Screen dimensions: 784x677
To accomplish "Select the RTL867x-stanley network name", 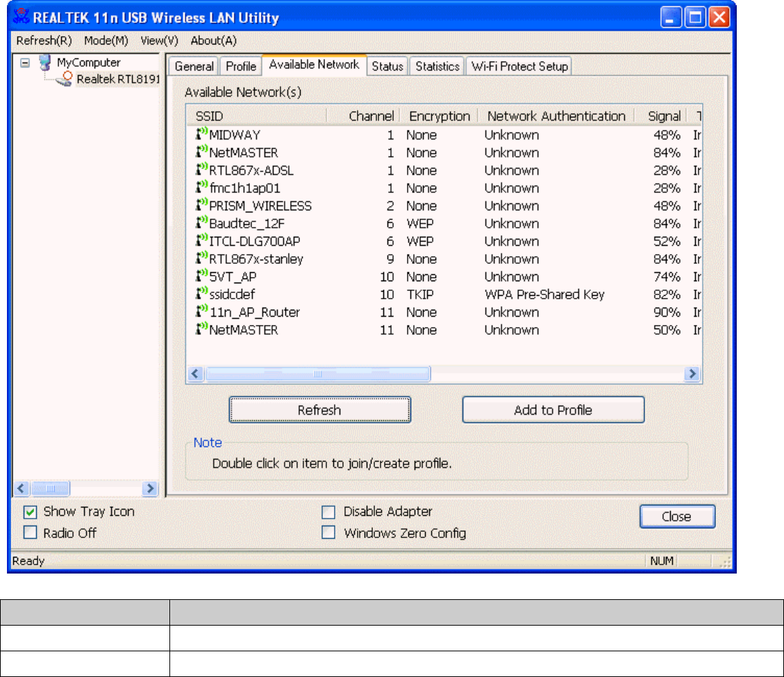I will point(256,260).
